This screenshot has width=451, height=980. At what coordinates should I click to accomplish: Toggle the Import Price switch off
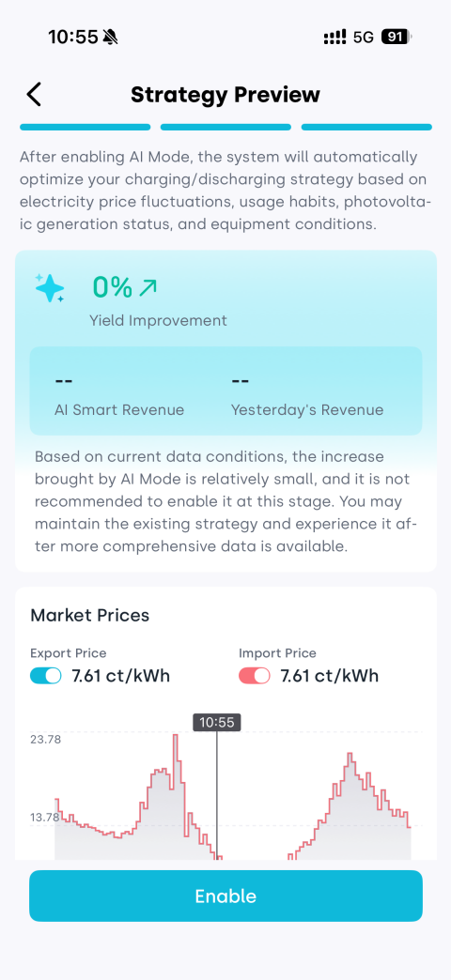point(255,676)
